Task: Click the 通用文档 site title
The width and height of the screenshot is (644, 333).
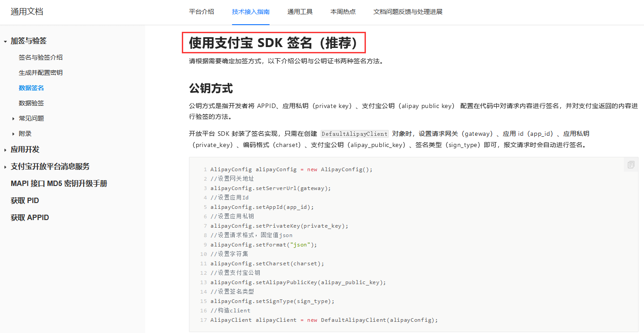Action: [x=27, y=12]
